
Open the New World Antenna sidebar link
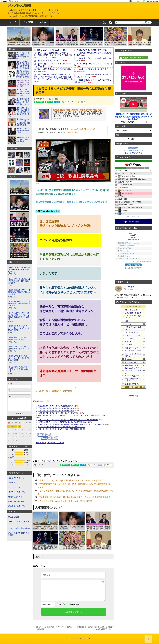coord(17,501)
